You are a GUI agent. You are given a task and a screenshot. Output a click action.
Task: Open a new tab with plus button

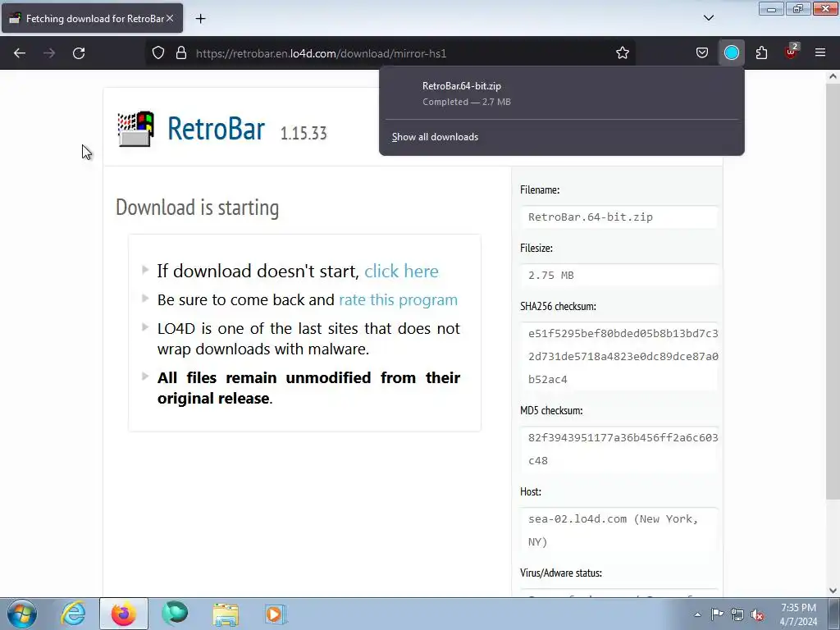click(200, 19)
